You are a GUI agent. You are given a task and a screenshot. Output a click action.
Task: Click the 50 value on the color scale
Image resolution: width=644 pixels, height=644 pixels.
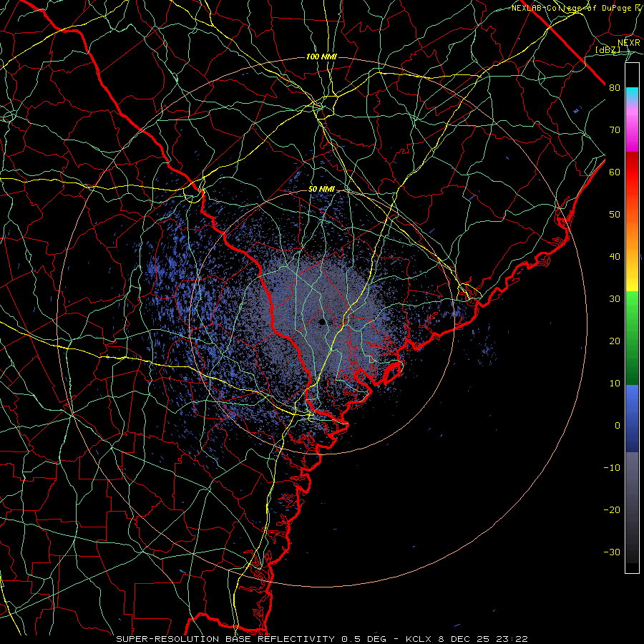(615, 215)
